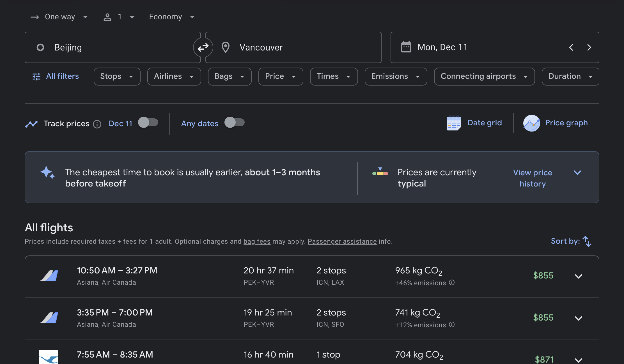Open All filters panel
The height and width of the screenshot is (364, 624).
click(56, 76)
